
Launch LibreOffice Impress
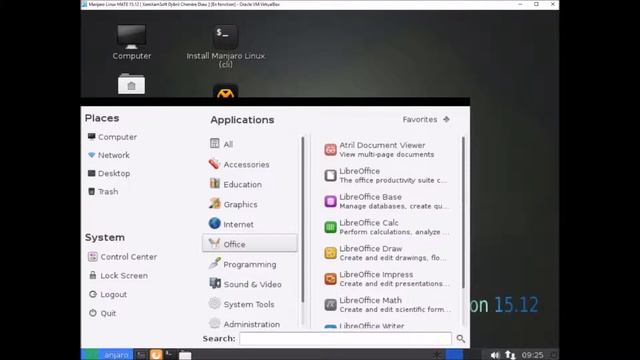tap(387, 278)
